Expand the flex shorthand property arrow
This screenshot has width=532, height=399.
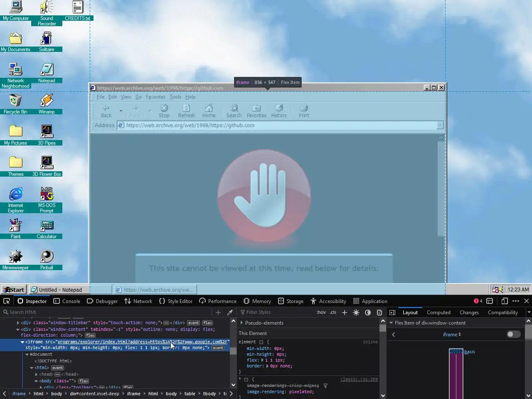262,360
